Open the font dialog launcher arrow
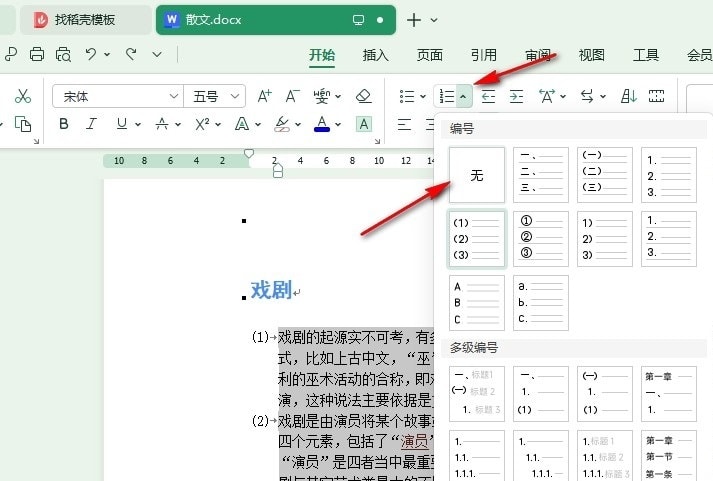 coord(377,141)
